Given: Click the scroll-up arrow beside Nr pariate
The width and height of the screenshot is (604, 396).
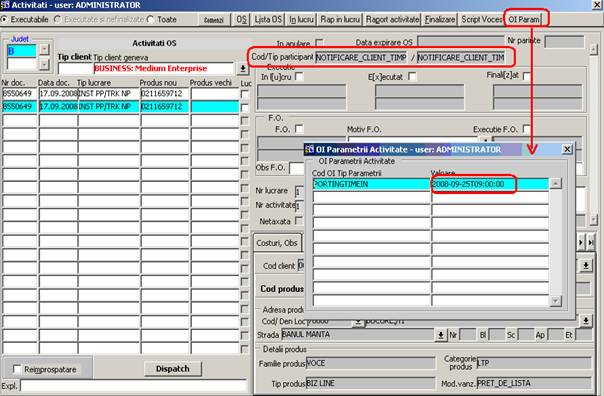Looking at the screenshot, I should (594, 49).
